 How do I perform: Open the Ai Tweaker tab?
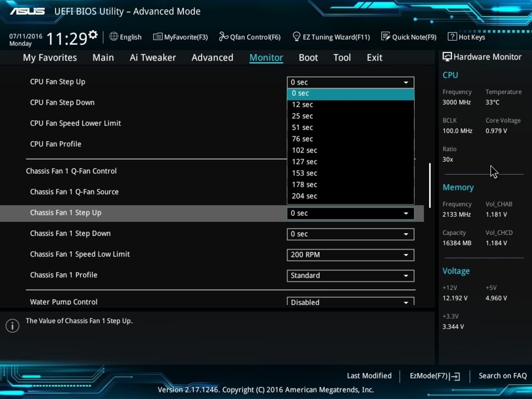point(153,58)
